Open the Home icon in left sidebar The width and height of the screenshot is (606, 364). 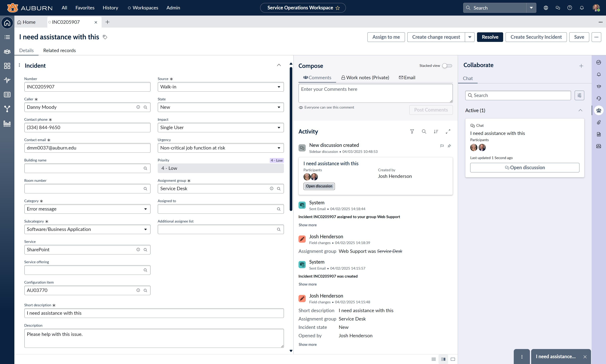click(7, 23)
